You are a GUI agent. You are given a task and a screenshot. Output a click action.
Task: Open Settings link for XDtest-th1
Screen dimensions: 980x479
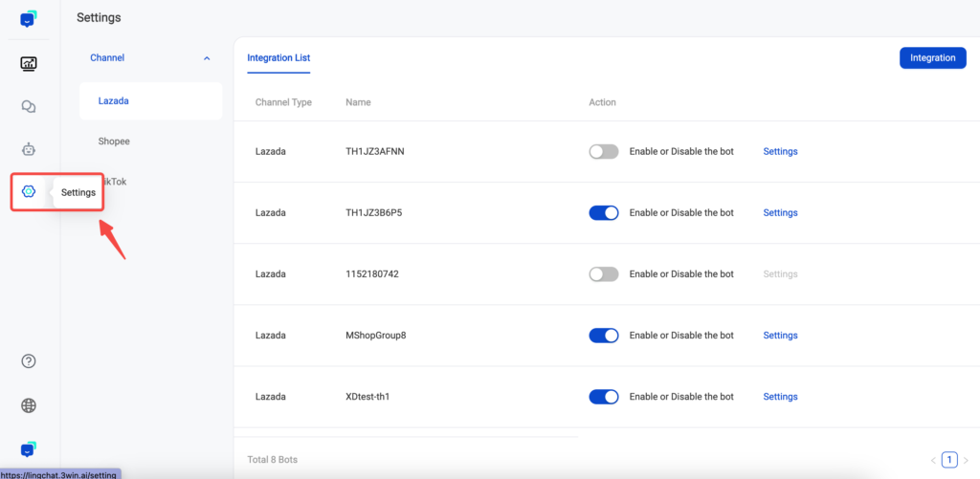[x=780, y=397]
